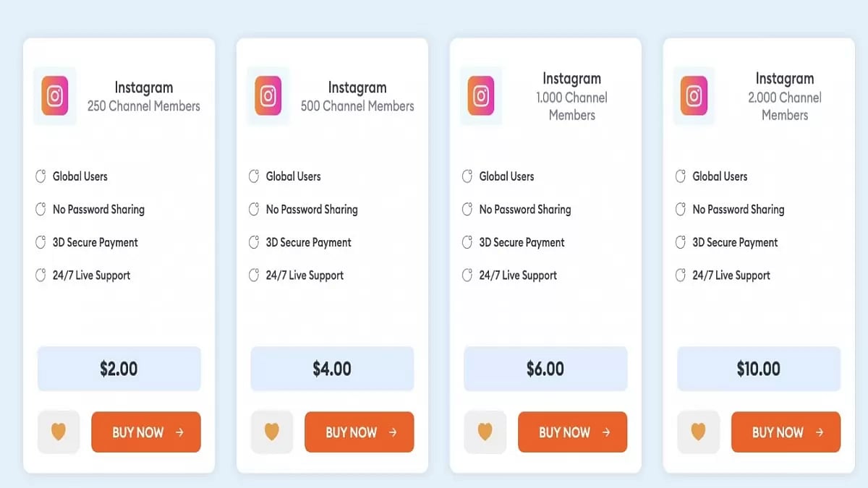
Task: Click Buy Now for 1.000 Channel Members
Action: coord(572,432)
